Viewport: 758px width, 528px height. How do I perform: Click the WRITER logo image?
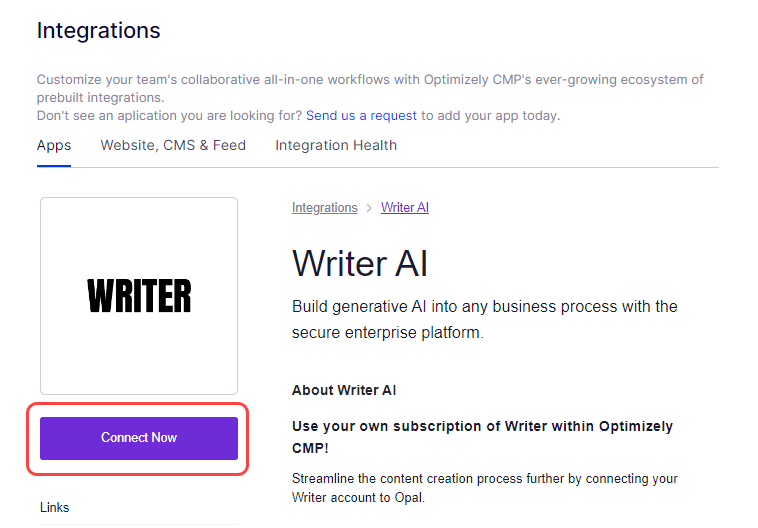(139, 295)
